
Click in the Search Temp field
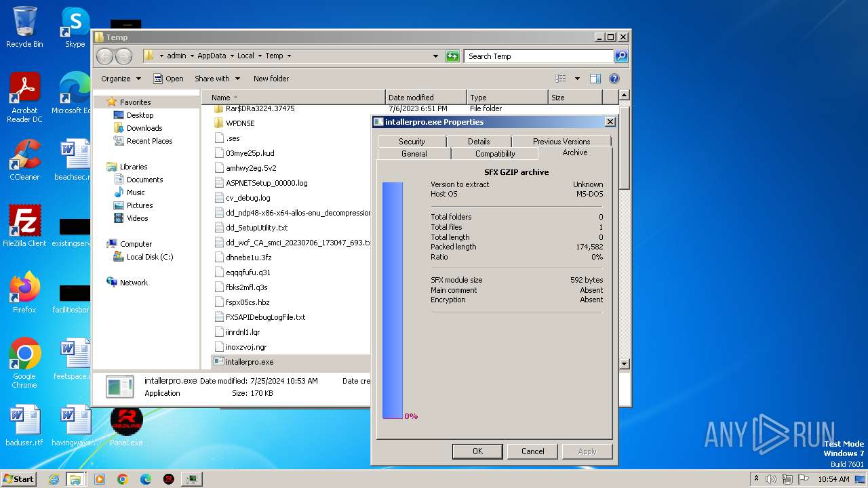538,56
